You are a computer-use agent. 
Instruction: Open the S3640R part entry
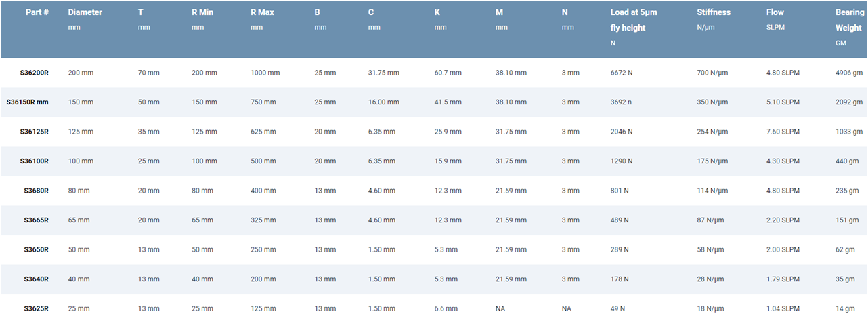click(x=36, y=279)
